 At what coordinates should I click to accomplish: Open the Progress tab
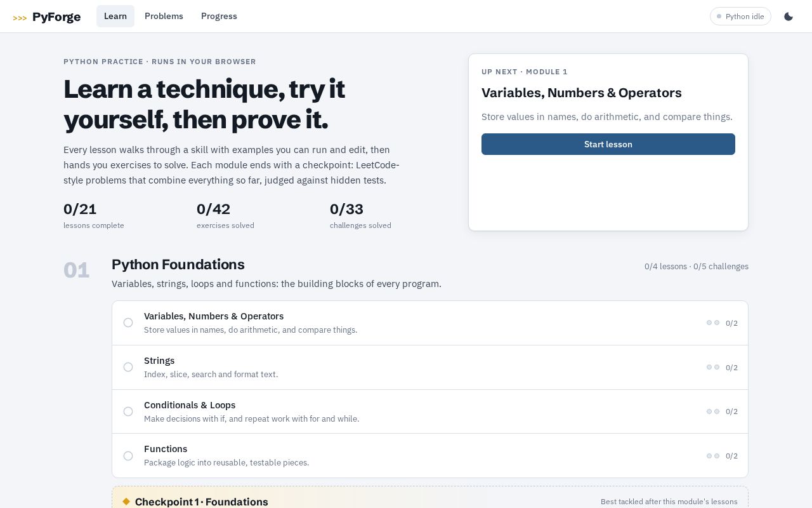(219, 17)
